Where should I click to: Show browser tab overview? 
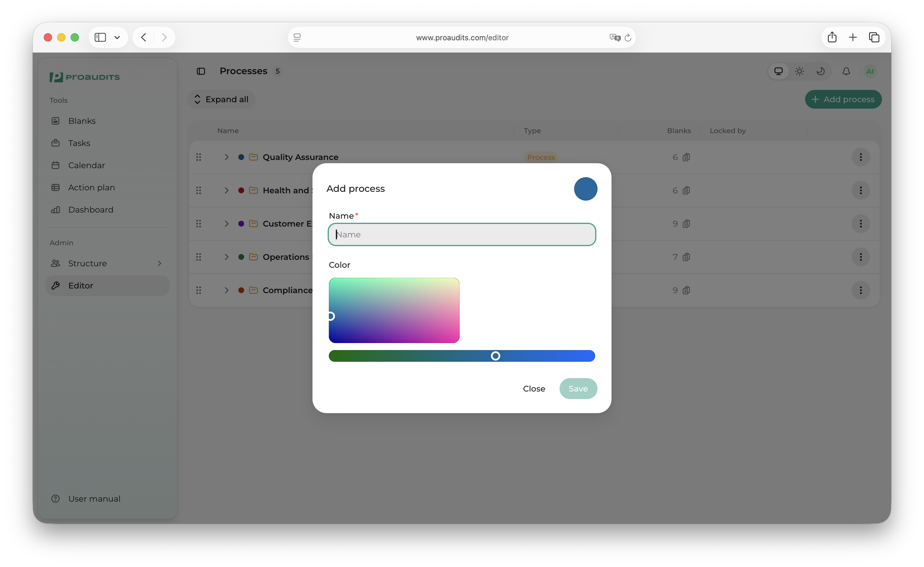tap(874, 37)
